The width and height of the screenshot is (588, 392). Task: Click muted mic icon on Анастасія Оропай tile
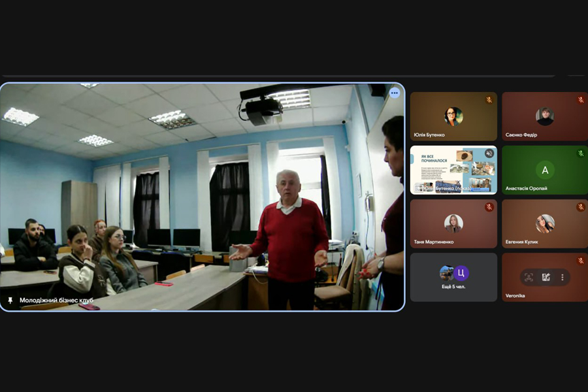pyautogui.click(x=581, y=154)
